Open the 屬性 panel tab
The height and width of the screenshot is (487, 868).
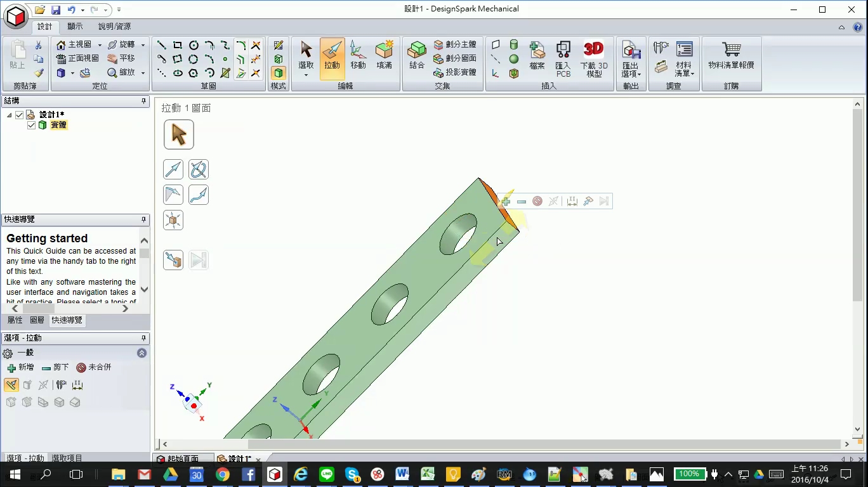coord(15,320)
